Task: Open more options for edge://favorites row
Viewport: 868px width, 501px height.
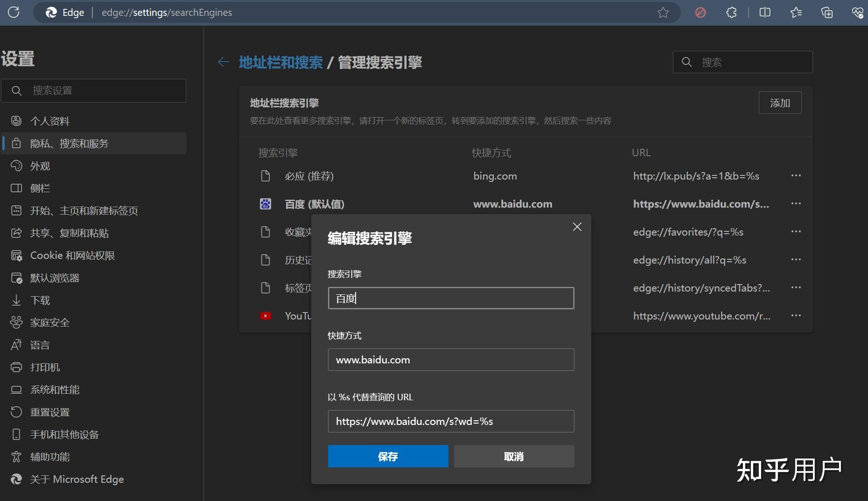Action: (x=796, y=231)
